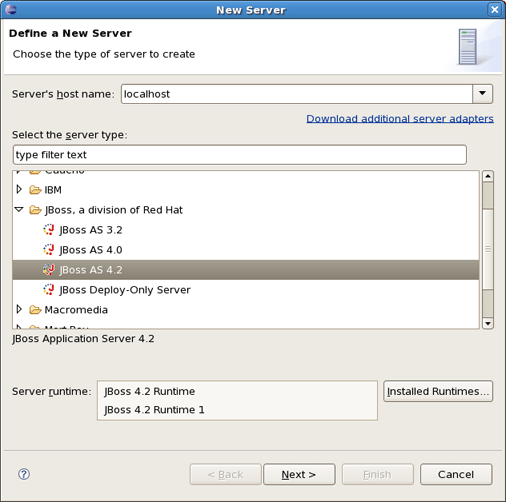This screenshot has height=502, width=506.
Task: Click the JBoss AS 4.0 server icon
Action: [x=49, y=250]
